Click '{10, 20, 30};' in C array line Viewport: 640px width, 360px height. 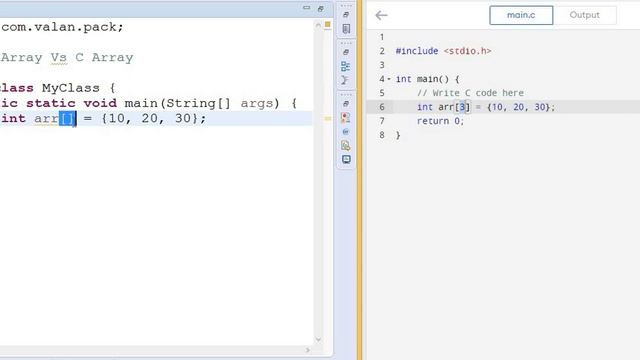tap(521, 107)
